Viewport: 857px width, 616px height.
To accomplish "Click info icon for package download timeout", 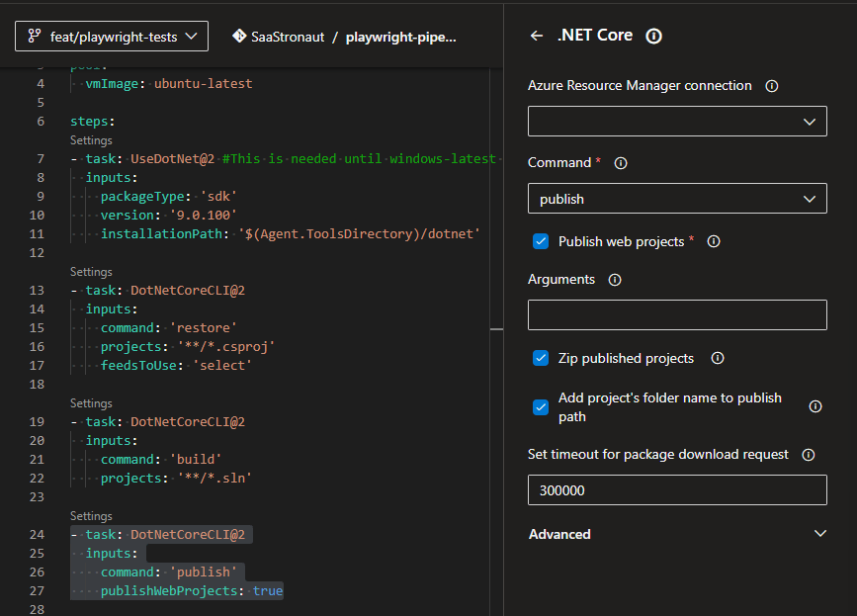I will [809, 455].
